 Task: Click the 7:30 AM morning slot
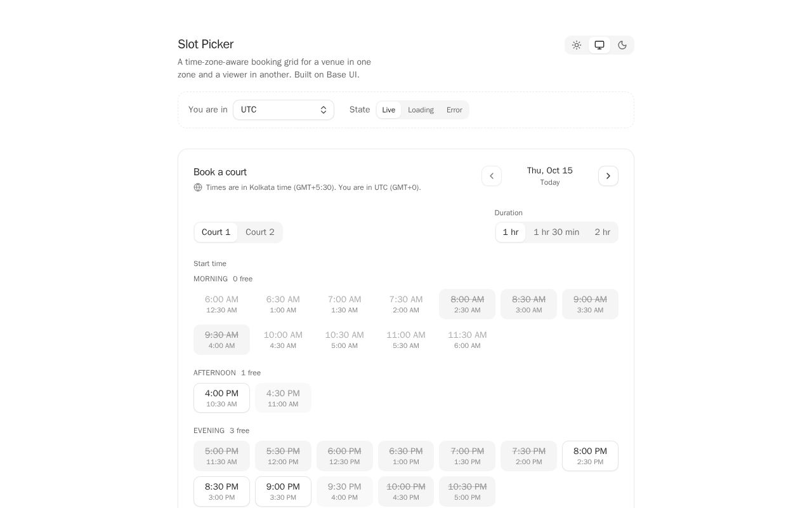pyautogui.click(x=406, y=304)
